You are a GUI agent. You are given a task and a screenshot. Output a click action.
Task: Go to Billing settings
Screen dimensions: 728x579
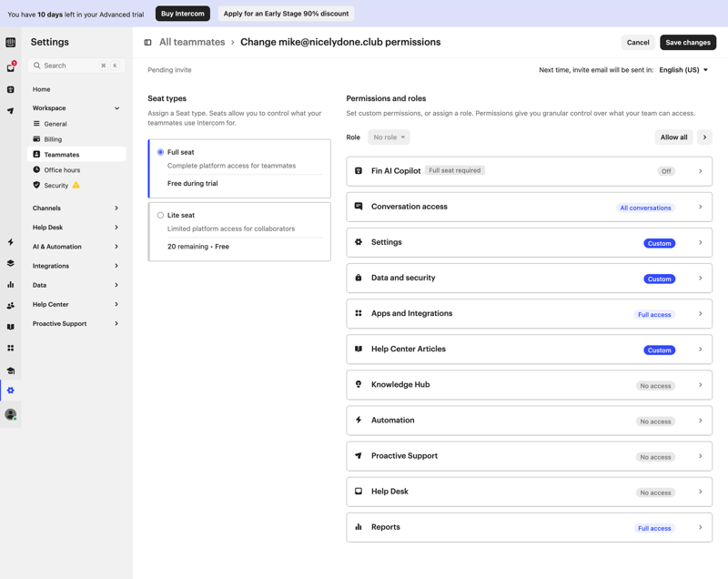click(x=53, y=139)
